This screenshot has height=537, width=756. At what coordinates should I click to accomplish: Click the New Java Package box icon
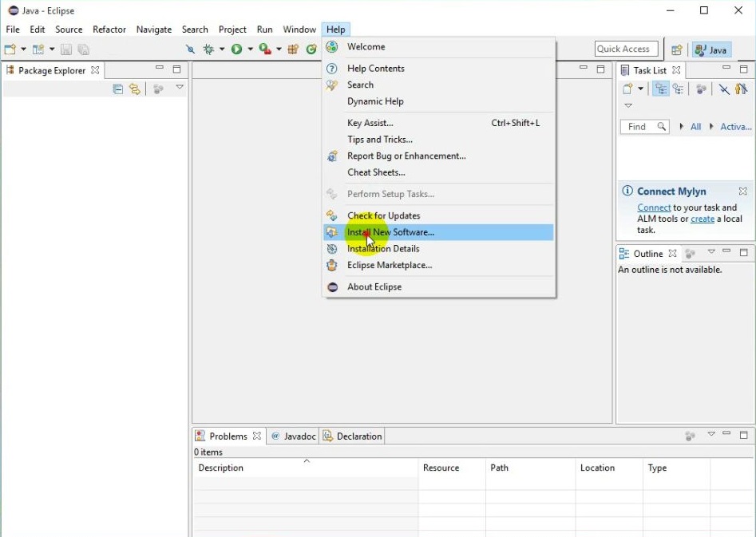[x=293, y=49]
